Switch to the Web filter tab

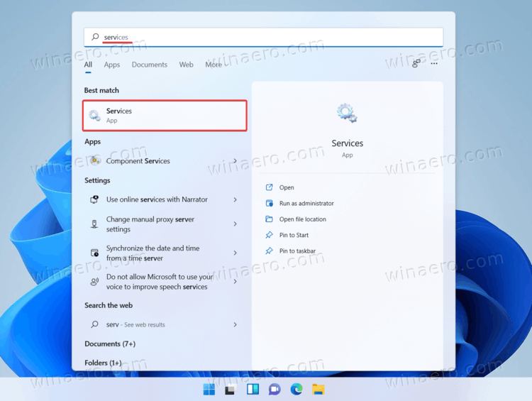point(186,65)
